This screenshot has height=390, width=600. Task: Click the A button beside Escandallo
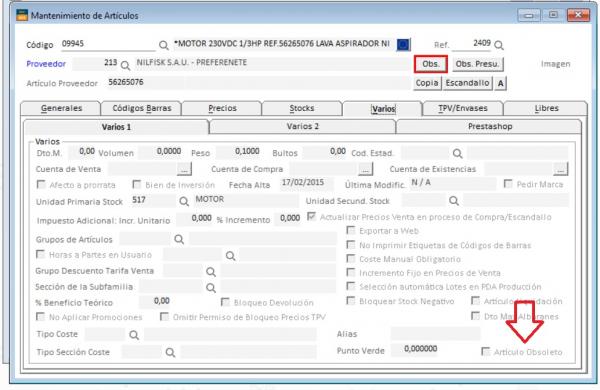point(501,83)
